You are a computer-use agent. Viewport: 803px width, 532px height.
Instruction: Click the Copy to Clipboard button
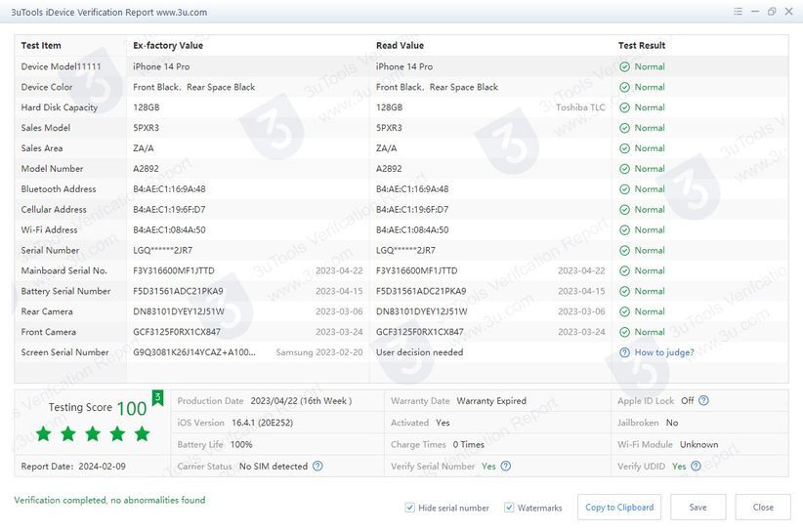618,508
